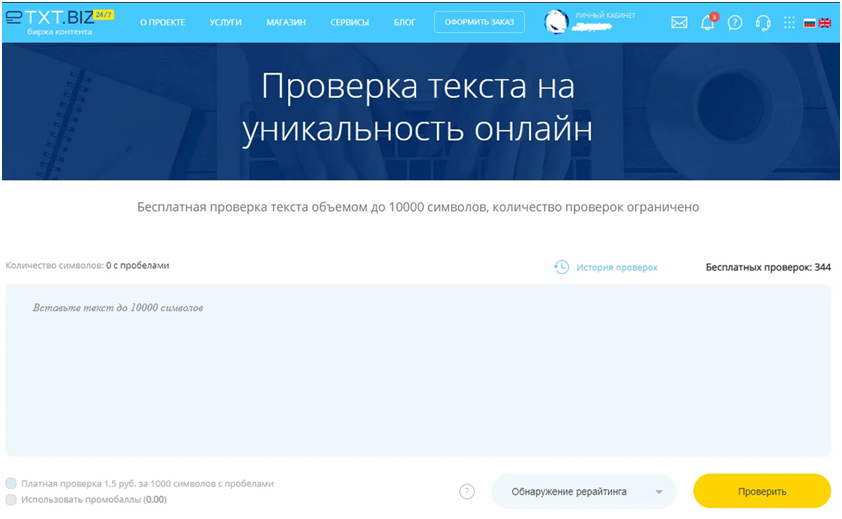Screen dimensions: 842x519
Task: Open notifications bell icon
Action: coord(708,23)
